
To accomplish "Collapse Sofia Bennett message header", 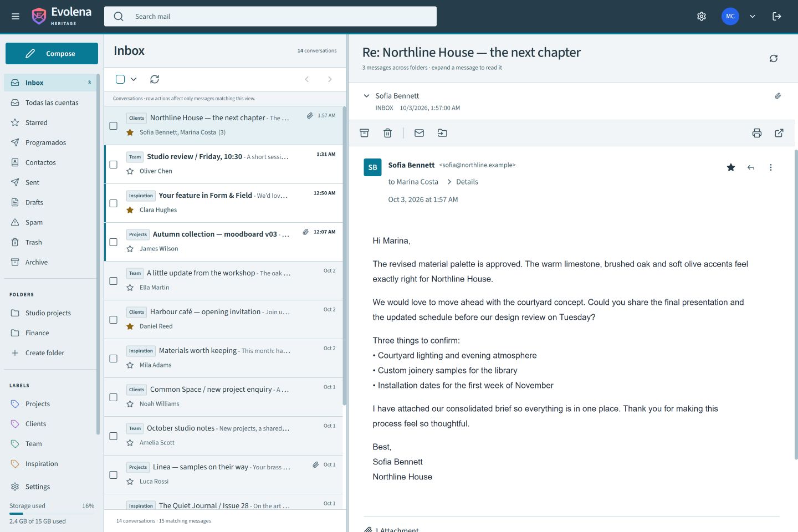I will [366, 96].
